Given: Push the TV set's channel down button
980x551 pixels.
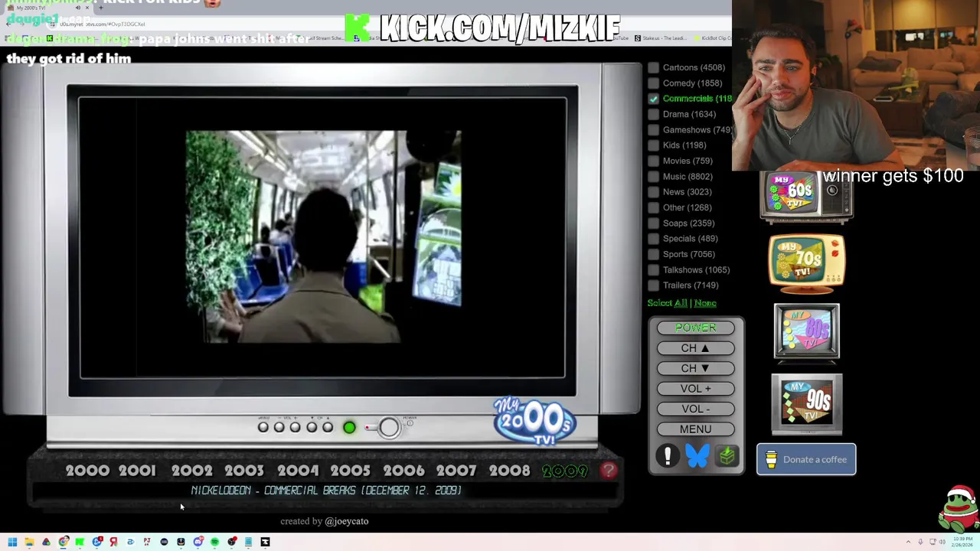Looking at the screenshot, I should 312,427.
